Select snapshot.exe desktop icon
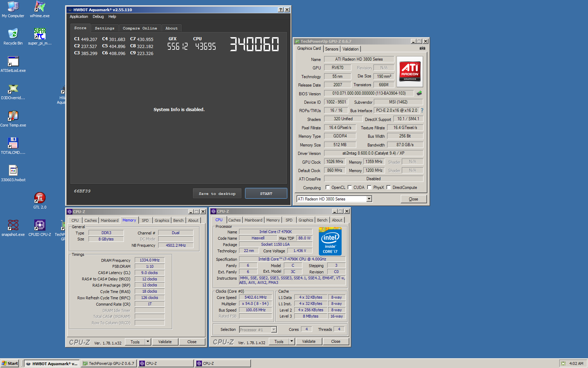The width and height of the screenshot is (588, 368). [x=13, y=228]
